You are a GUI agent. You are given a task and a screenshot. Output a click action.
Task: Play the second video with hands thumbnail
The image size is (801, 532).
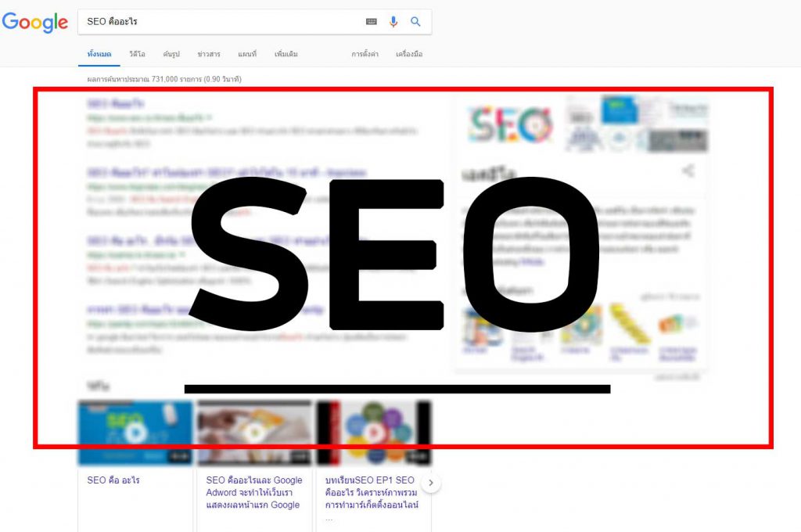click(x=254, y=433)
